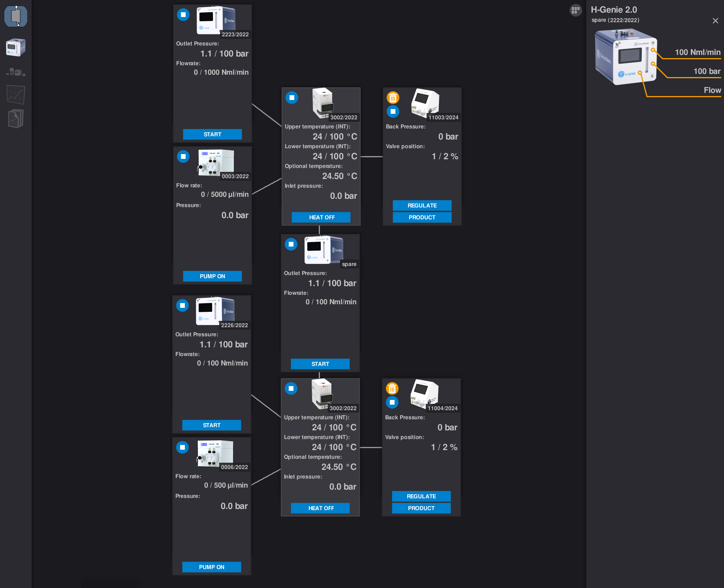Click the grid view icon near the H-Genie panel
Screen dimensions: 724x588
click(575, 10)
